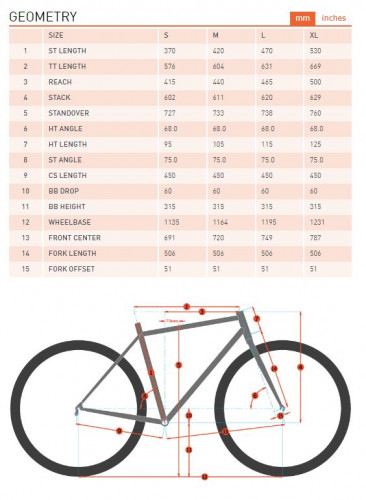
Task: Select the XL size column header
Action: coord(314,35)
